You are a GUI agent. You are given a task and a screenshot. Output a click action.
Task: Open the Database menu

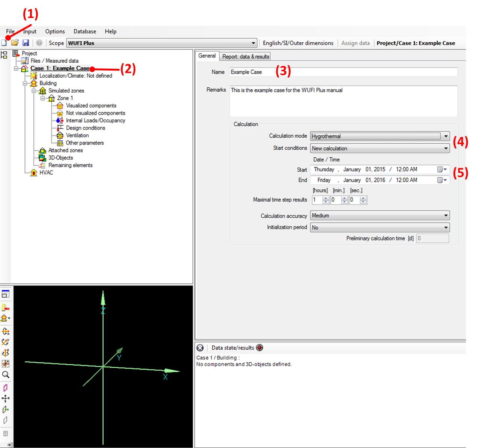tap(85, 32)
